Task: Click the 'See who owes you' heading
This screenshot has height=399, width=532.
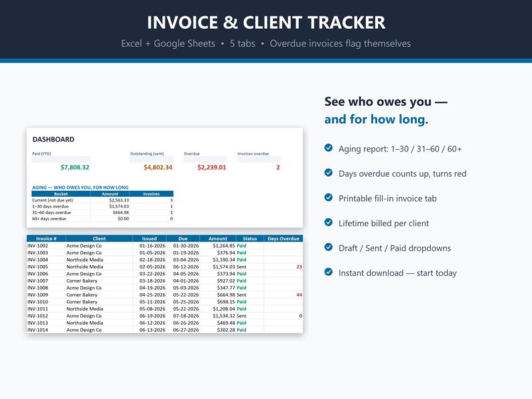Action: [386, 101]
